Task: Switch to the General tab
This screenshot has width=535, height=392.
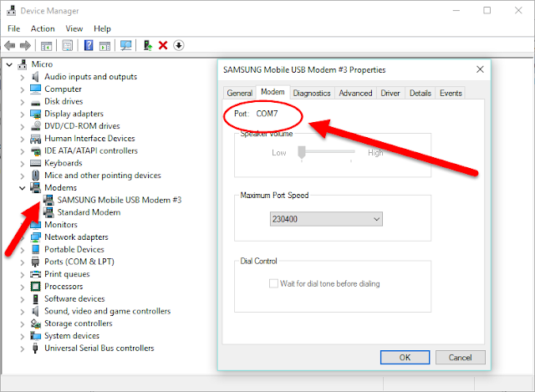Action: [x=240, y=93]
